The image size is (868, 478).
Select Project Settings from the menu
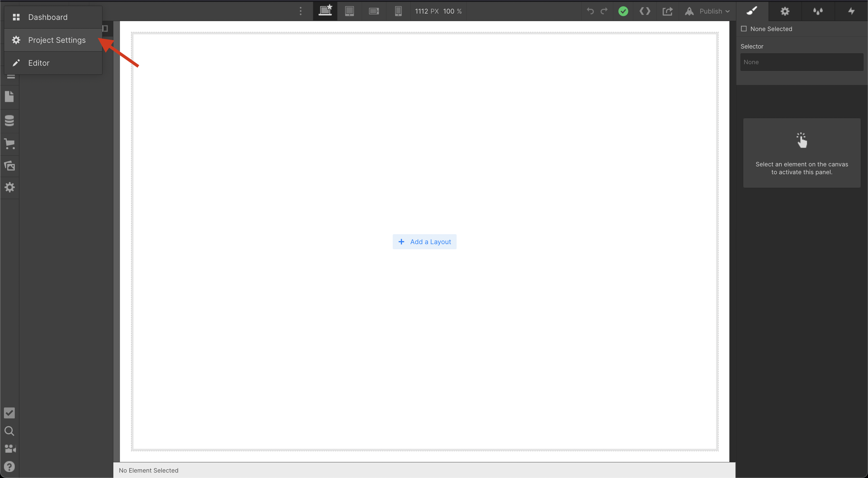[x=57, y=40]
